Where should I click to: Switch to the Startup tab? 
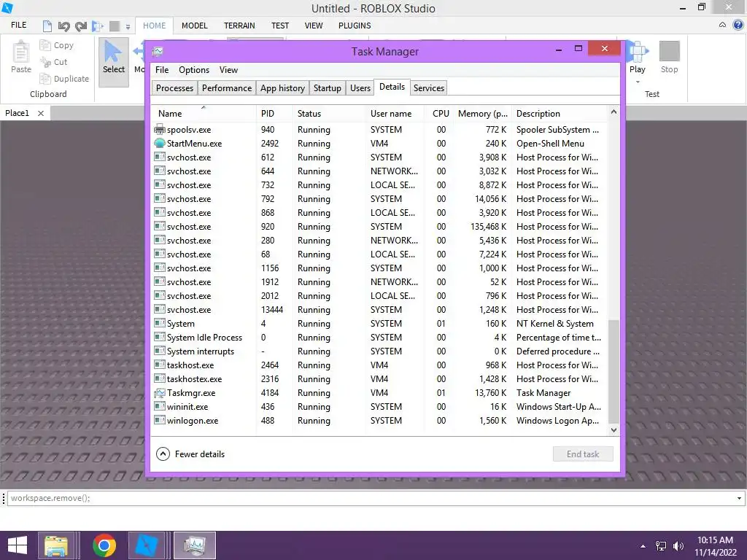click(x=328, y=88)
